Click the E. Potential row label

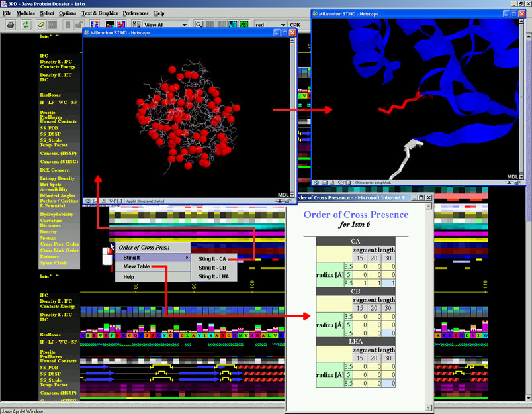[x=52, y=206]
